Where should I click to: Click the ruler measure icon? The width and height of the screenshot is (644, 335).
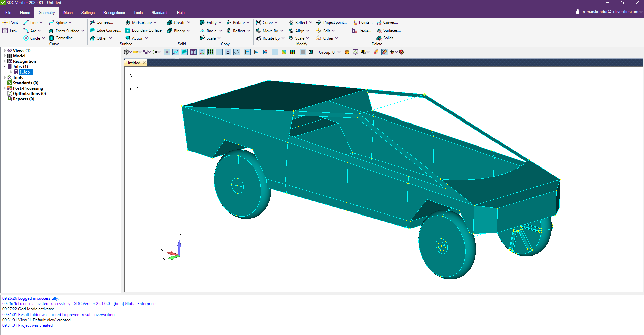136,52
